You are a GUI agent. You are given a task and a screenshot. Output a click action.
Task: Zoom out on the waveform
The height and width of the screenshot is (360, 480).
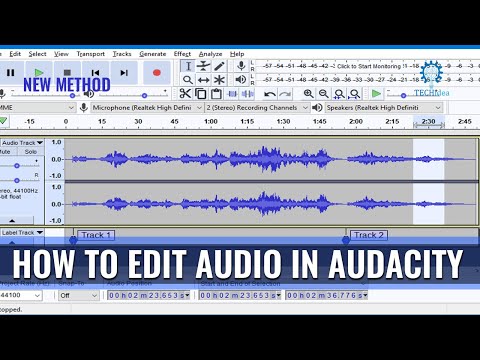(x=324, y=94)
